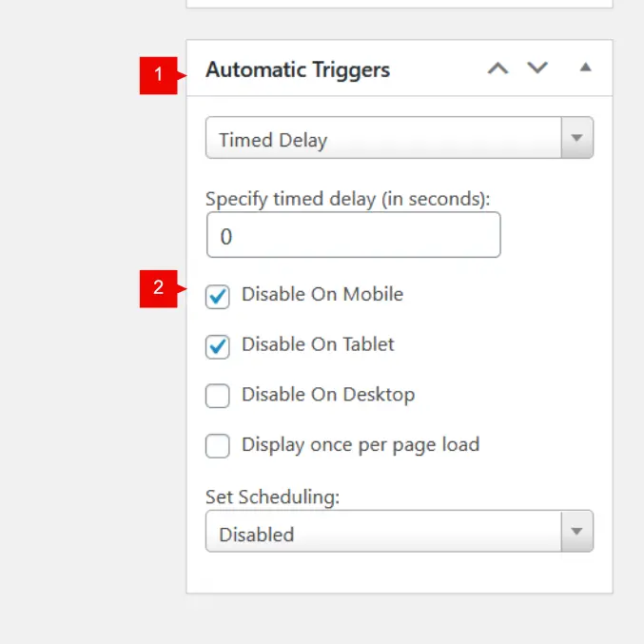Click the arrow on the Set Scheduling dropdown
644x644 pixels.
coord(576,532)
